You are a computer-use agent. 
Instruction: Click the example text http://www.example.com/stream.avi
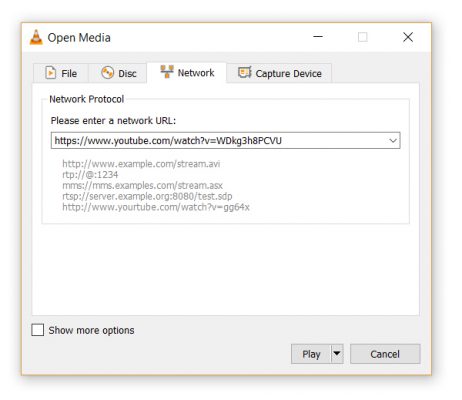click(x=141, y=164)
